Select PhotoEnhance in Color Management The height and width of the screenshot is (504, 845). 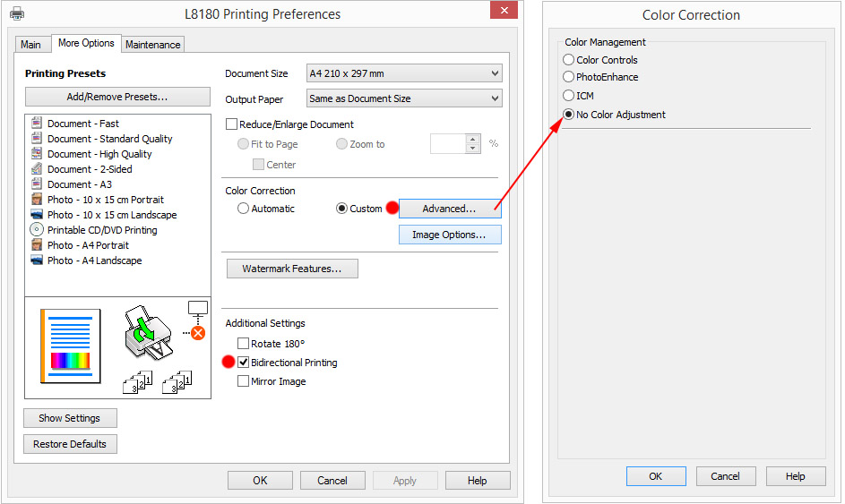[568, 77]
